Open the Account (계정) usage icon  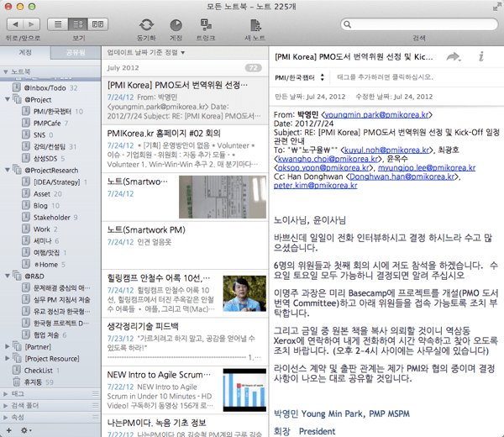[x=176, y=25]
